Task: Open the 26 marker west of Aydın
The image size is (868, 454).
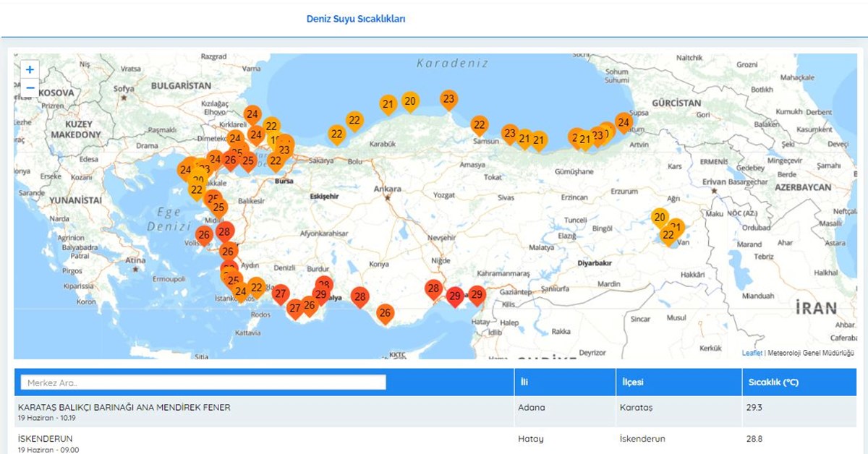Action: (229, 252)
